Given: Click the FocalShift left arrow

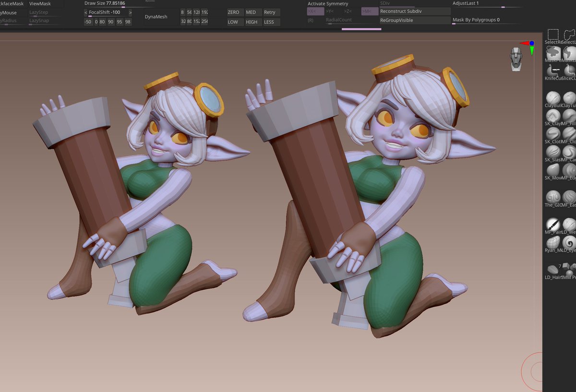Looking at the screenshot, I should click(x=86, y=12).
